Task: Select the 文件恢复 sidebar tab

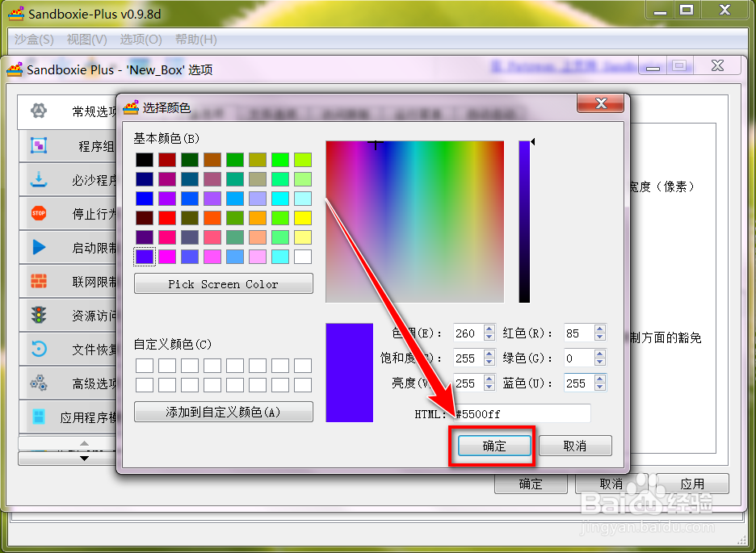Action: point(69,349)
